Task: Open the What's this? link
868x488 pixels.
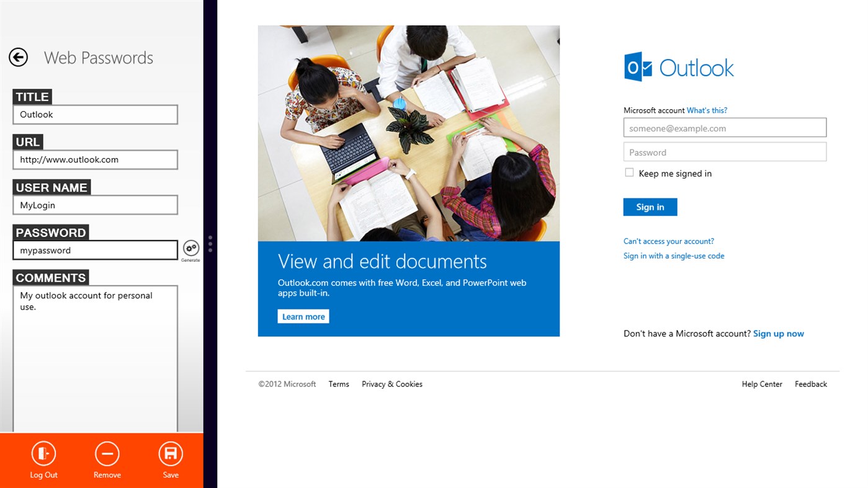Action: [x=707, y=110]
